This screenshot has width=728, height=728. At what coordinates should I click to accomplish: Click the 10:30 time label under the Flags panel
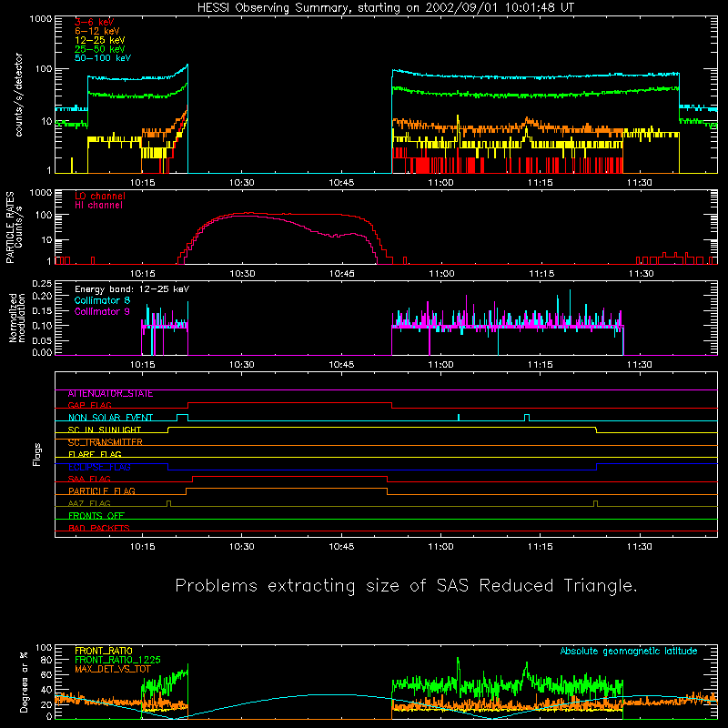241,547
